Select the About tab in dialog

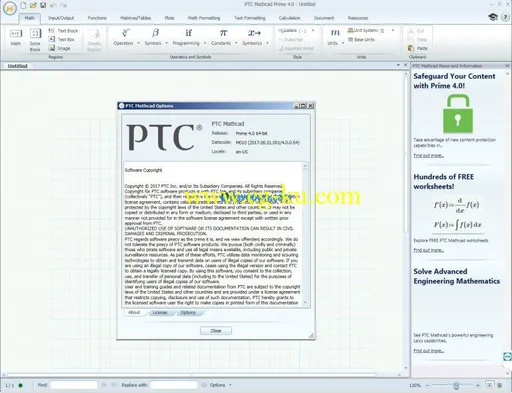tap(134, 313)
